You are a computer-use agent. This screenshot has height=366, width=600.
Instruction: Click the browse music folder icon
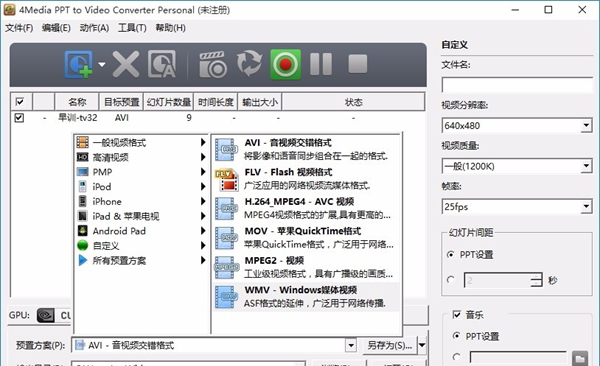click(580, 358)
